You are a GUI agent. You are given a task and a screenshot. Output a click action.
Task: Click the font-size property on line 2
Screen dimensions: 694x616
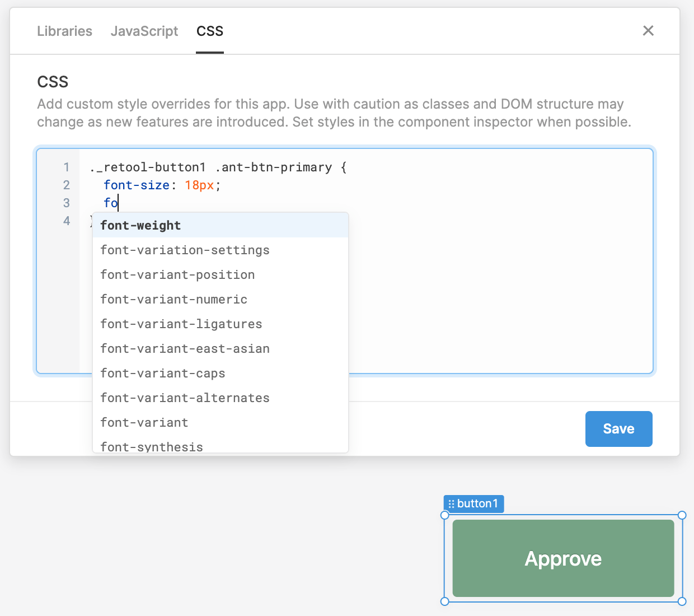[x=137, y=185]
